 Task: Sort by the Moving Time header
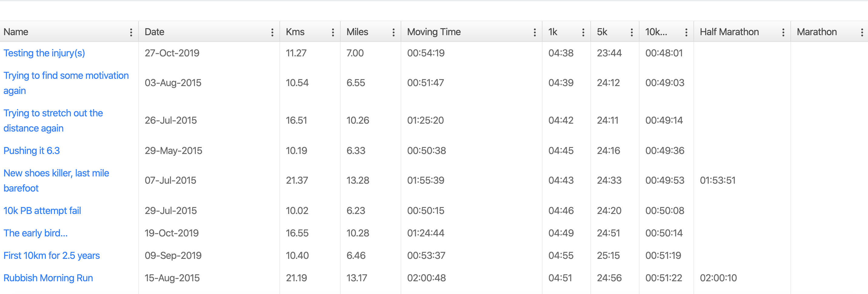(434, 32)
